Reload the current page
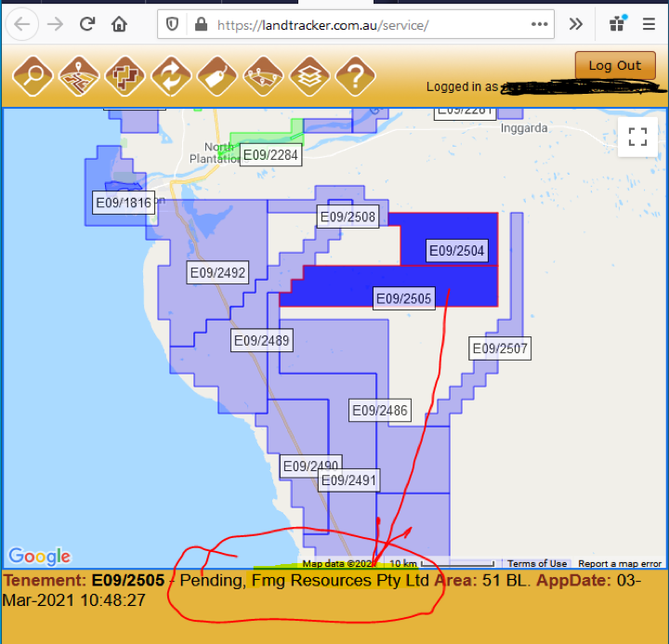 (87, 24)
